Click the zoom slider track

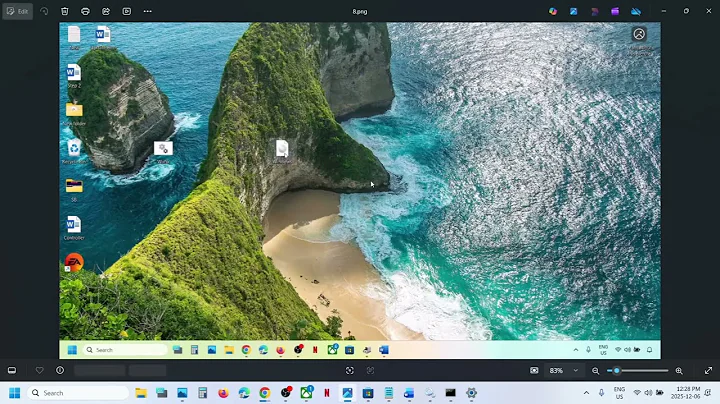pyautogui.click(x=637, y=370)
